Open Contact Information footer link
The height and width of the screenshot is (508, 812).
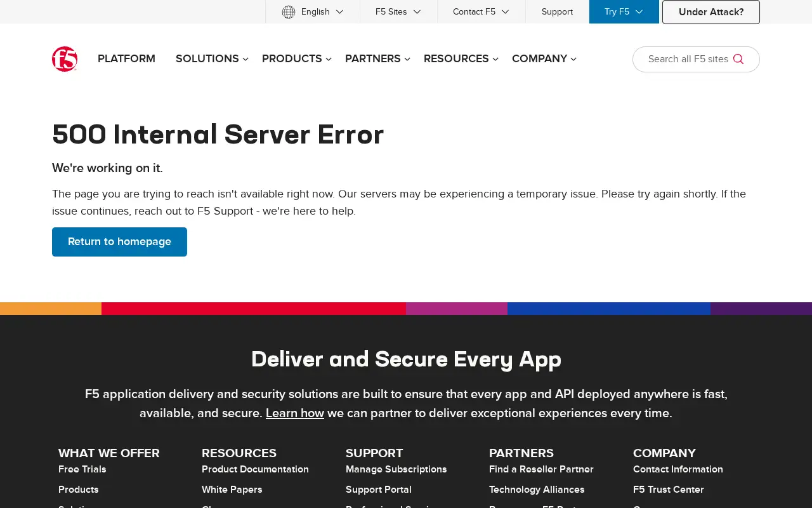pos(678,469)
